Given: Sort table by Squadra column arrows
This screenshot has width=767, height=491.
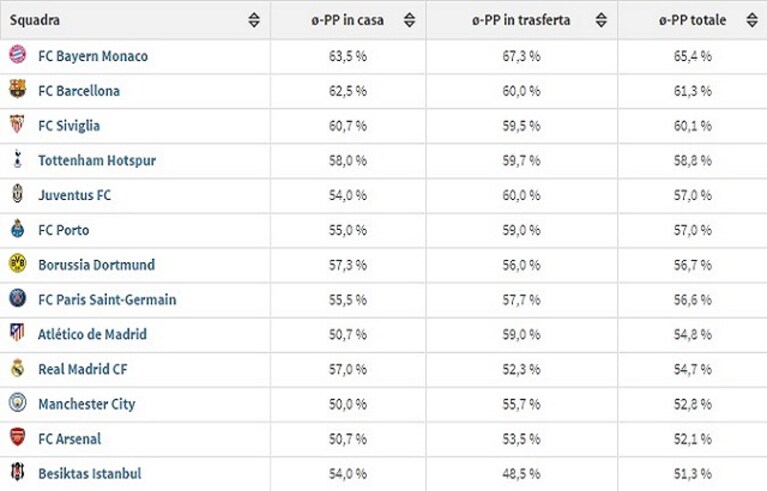Looking at the screenshot, I should (x=254, y=20).
